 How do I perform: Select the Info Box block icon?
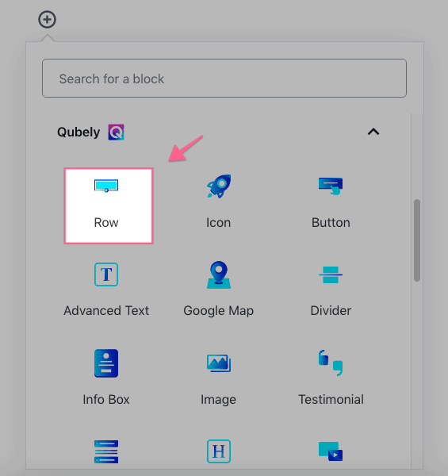[106, 363]
